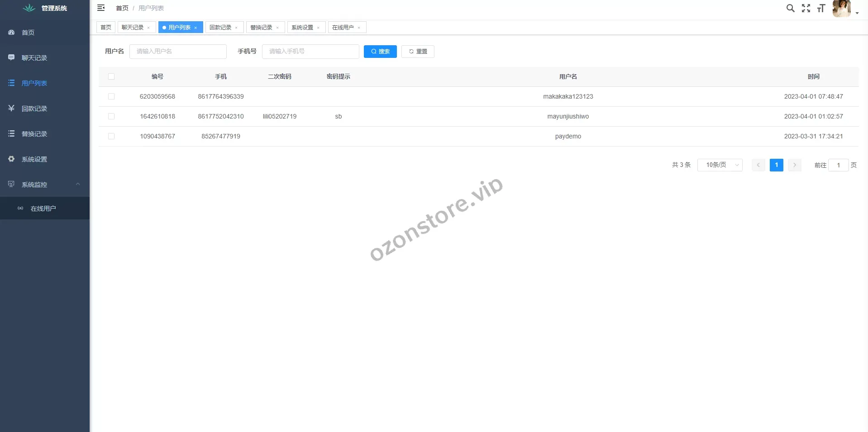The height and width of the screenshot is (432, 868).
Task: Click the 首页 breadcrumb link
Action: pos(122,8)
